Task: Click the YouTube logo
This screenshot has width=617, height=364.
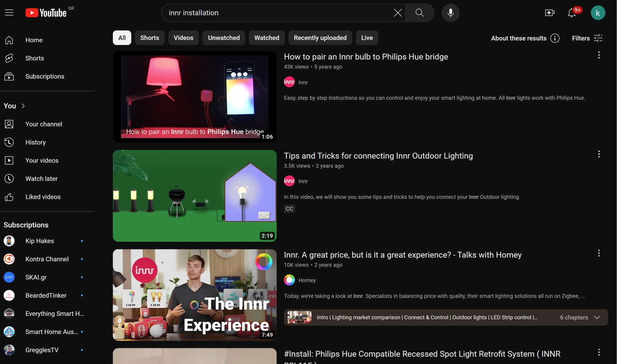Action: (x=46, y=13)
